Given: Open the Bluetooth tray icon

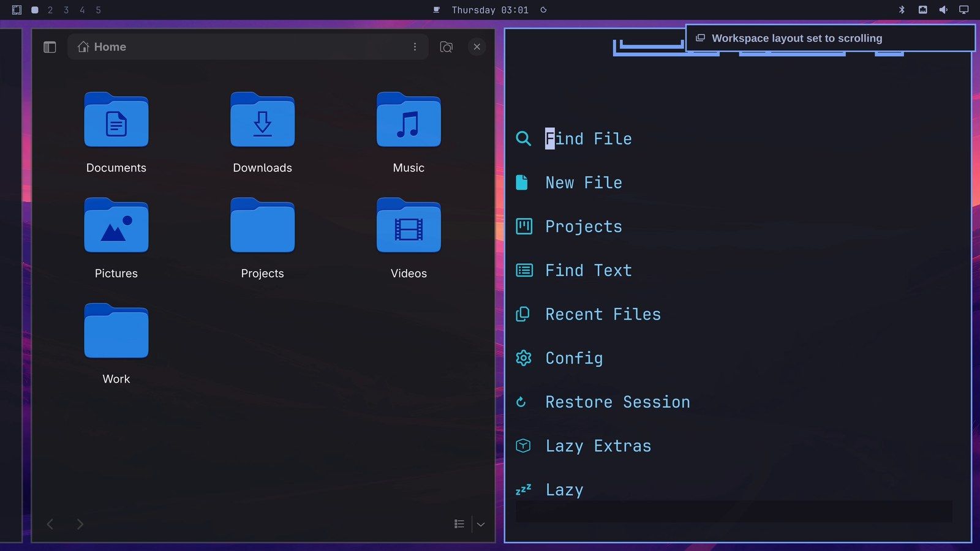Looking at the screenshot, I should pyautogui.click(x=902, y=10).
